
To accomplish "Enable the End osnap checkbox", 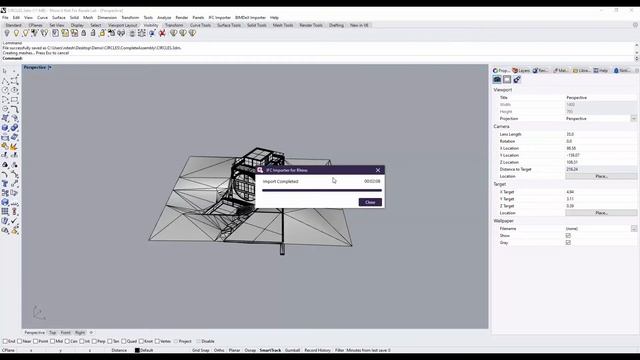I will 5,341.
